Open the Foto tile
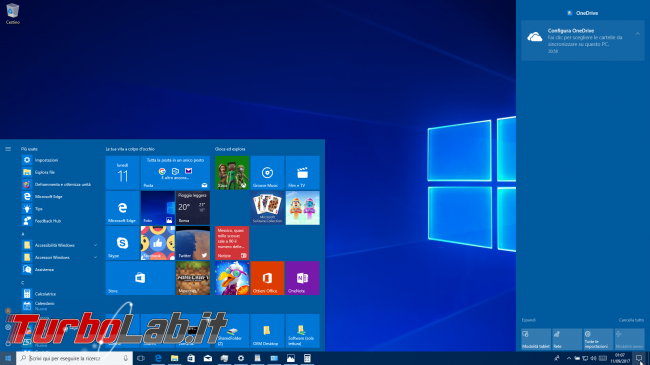 (x=158, y=208)
